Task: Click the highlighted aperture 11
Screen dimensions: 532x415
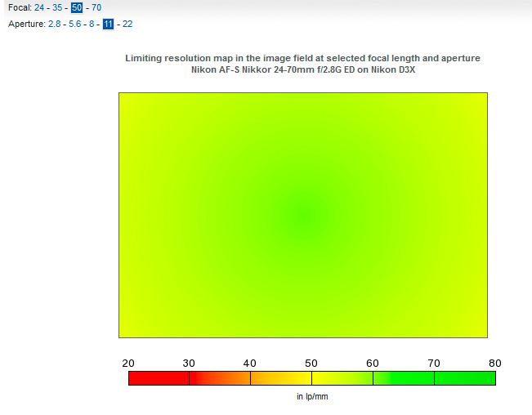Action: pos(108,24)
